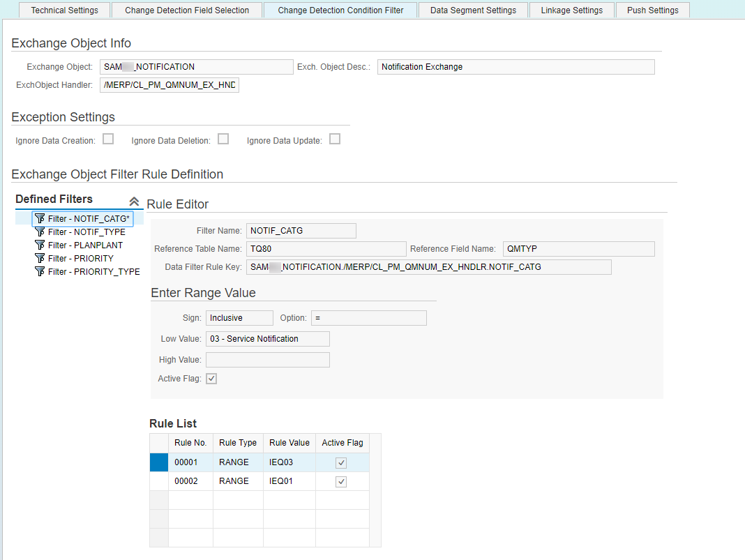Click the High Value input field
The height and width of the screenshot is (560, 745).
[267, 360]
